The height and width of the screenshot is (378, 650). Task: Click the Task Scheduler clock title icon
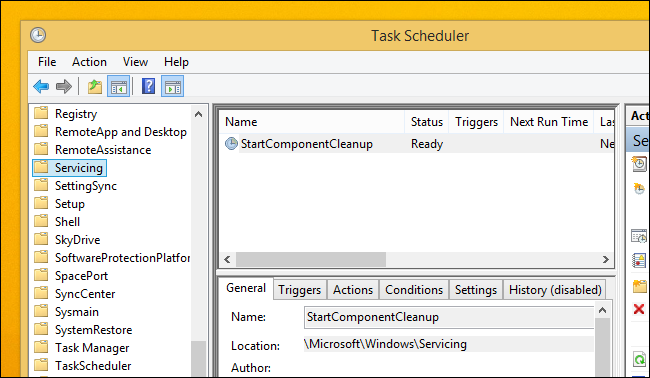tap(38, 35)
